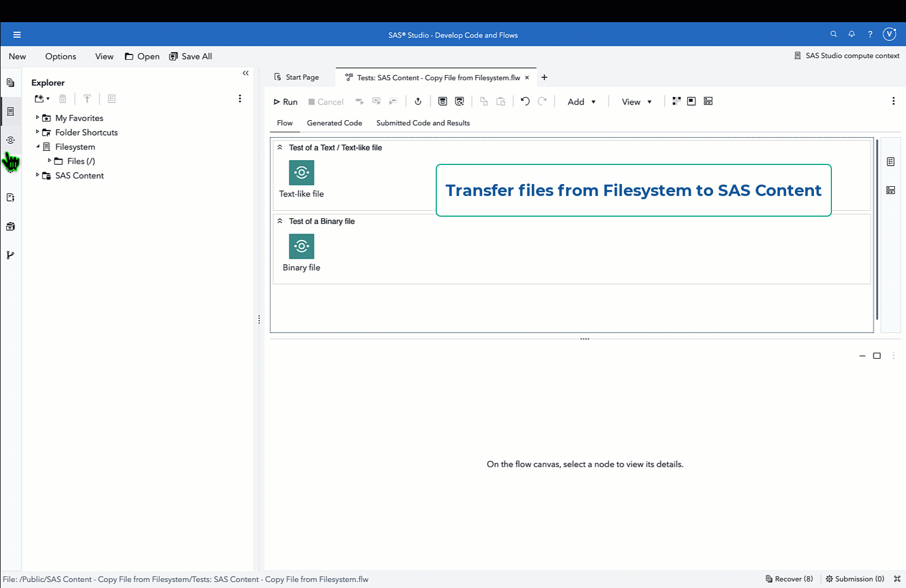Click the Undo icon
Viewport: 906px width, 588px height.
(525, 101)
